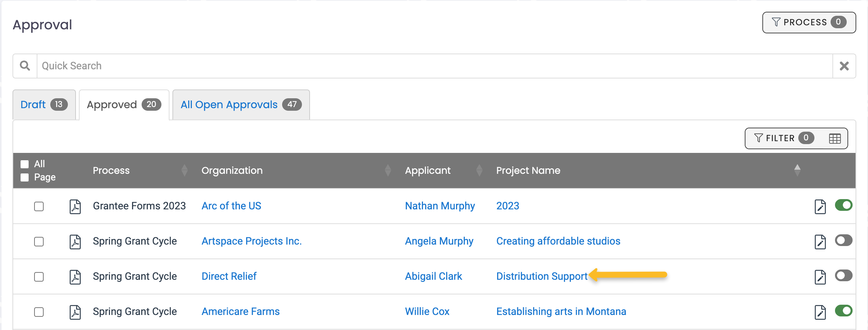Click the table column chooser grid icon
Viewport: 868px width, 330px height.
click(835, 138)
